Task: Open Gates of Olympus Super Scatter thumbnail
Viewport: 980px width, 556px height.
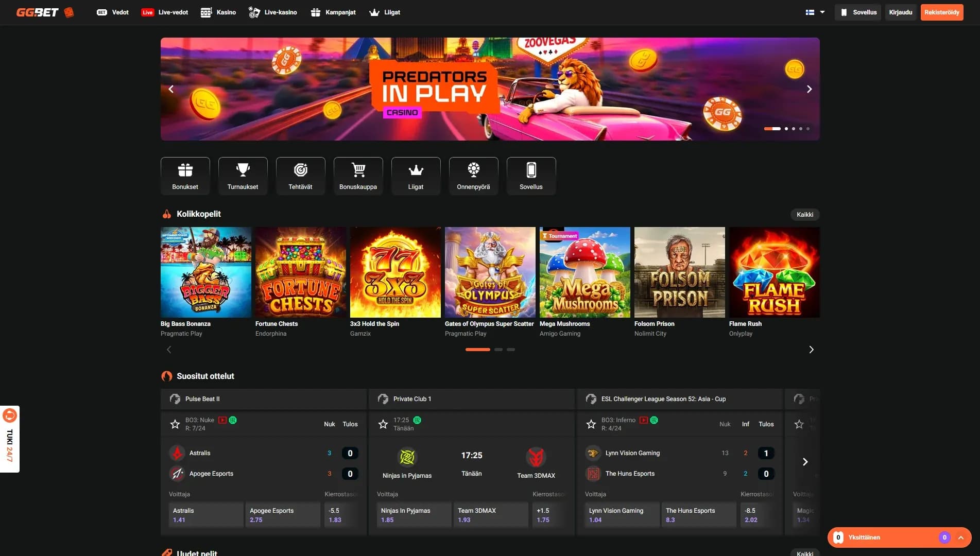Action: pyautogui.click(x=490, y=272)
